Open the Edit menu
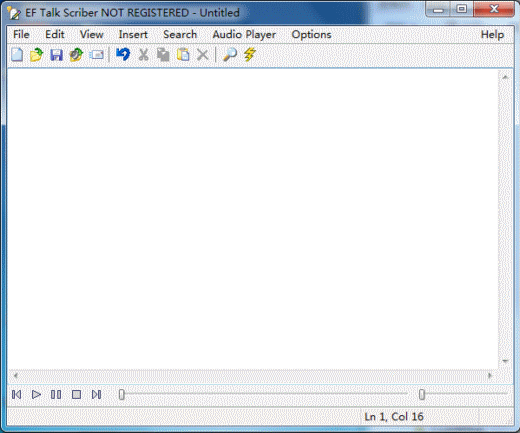 tap(55, 34)
